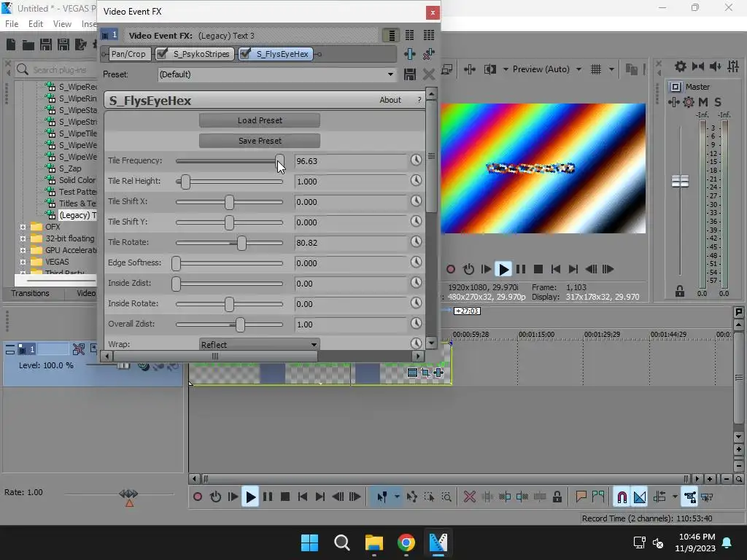
Task: Click the Tile Rotate slider
Action: click(x=229, y=243)
